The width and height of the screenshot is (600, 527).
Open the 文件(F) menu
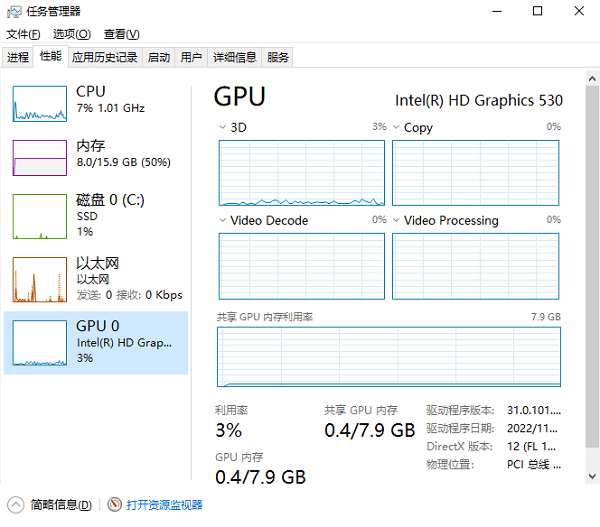click(23, 34)
